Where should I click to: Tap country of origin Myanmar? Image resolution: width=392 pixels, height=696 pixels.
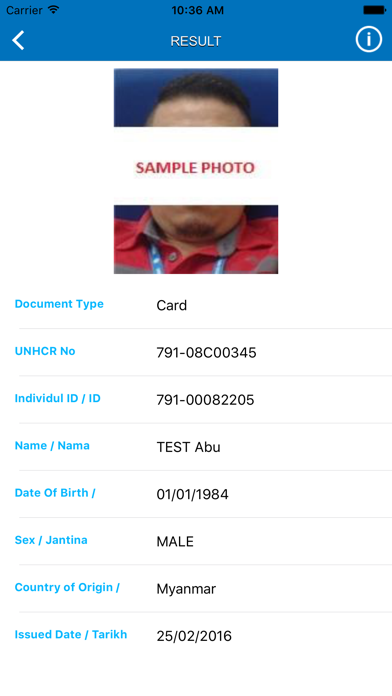pos(186,589)
